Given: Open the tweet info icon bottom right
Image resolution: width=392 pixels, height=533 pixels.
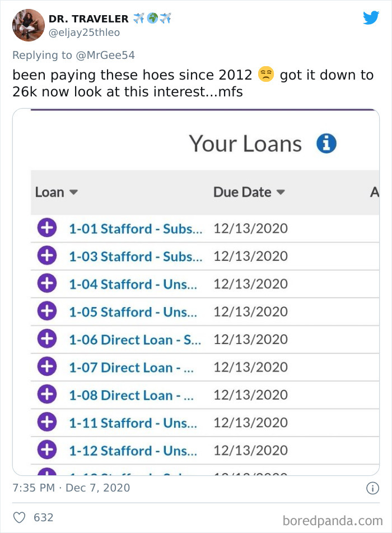Looking at the screenshot, I should tap(374, 488).
